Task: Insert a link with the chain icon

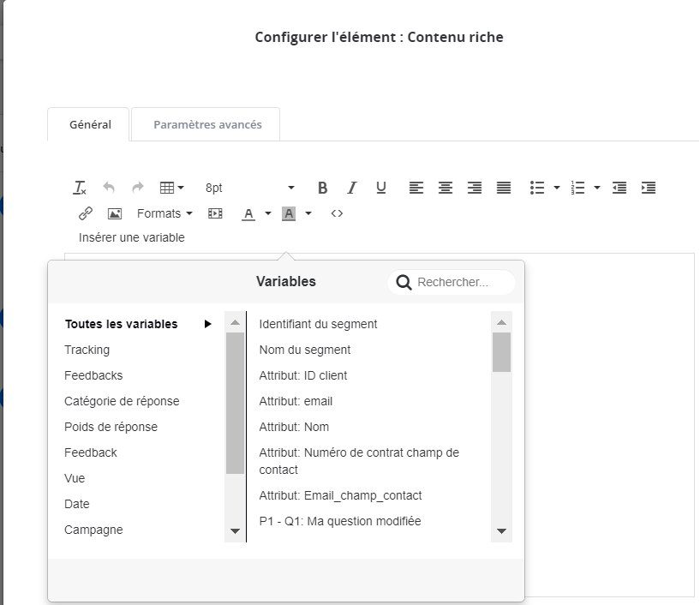Action: tap(86, 213)
